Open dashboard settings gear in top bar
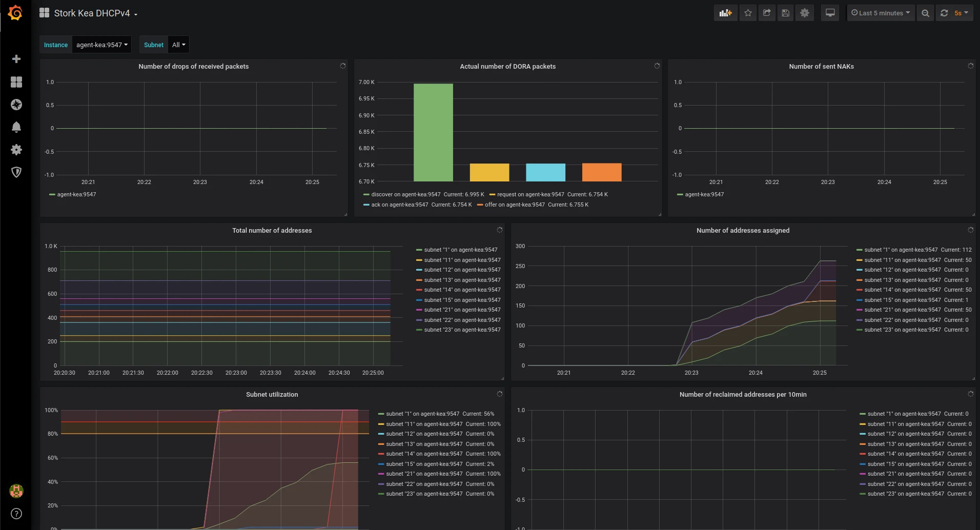The height and width of the screenshot is (530, 980). [805, 13]
